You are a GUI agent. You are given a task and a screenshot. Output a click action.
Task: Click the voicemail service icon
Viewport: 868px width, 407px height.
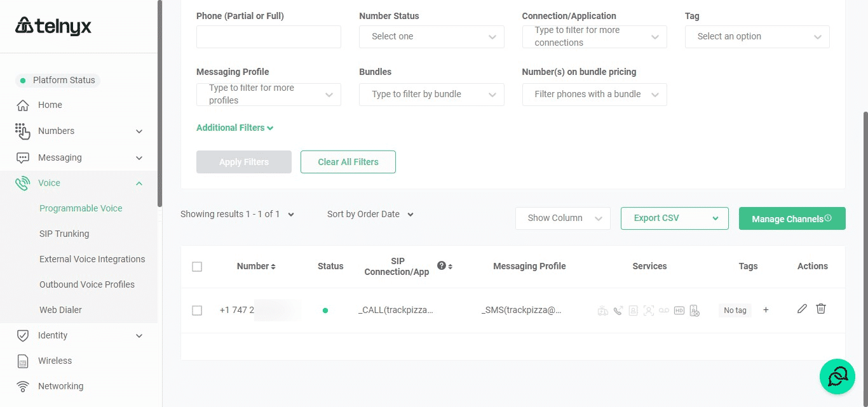pos(664,310)
